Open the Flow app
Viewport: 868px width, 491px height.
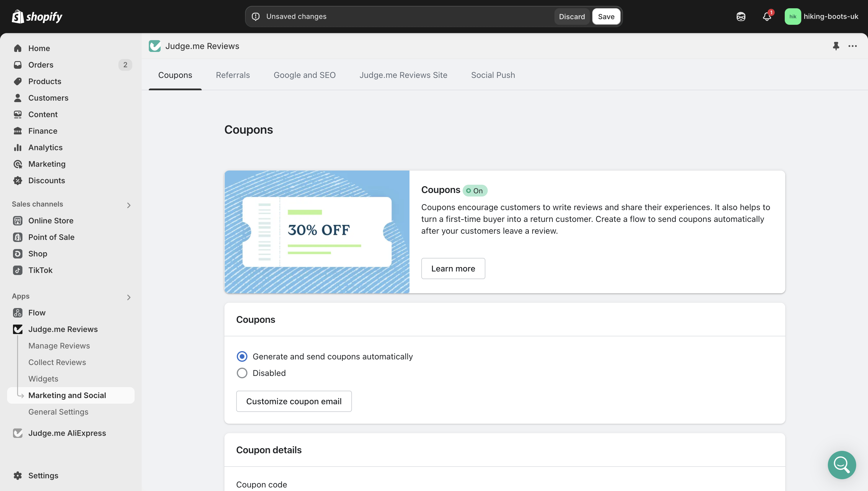tap(71, 312)
